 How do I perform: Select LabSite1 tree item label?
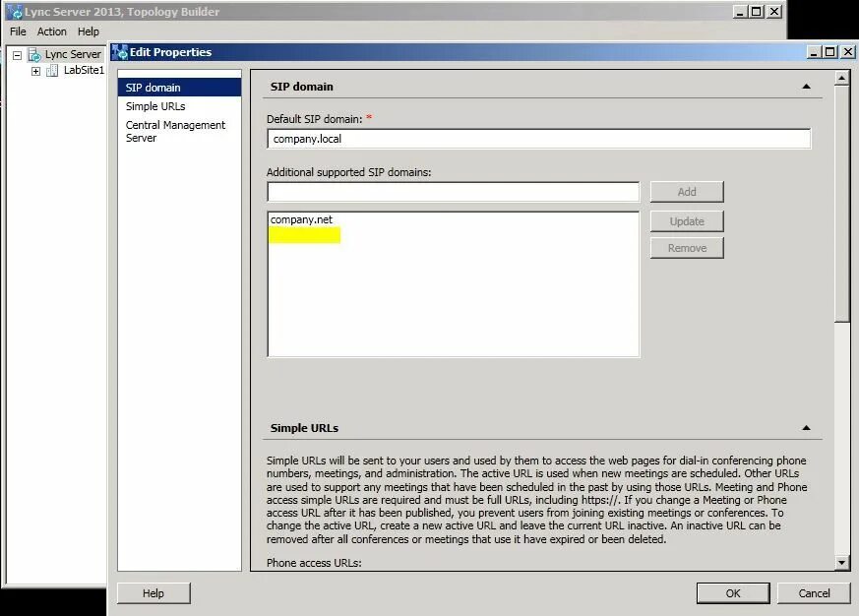coord(84,70)
